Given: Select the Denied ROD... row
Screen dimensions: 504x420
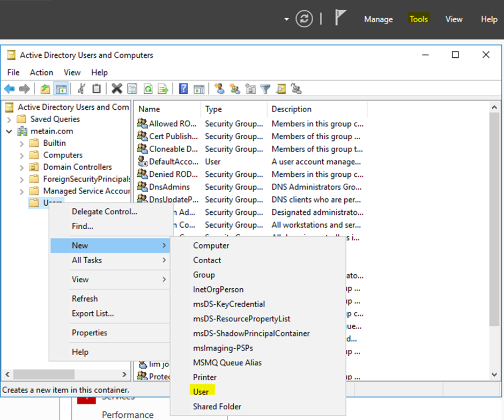Looking at the screenshot, I should point(251,174).
